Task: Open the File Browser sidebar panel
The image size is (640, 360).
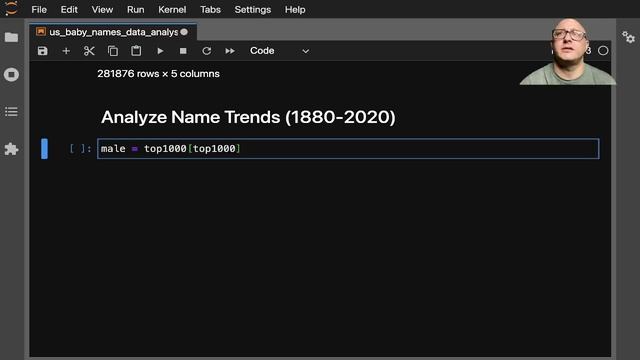Action: (11, 38)
